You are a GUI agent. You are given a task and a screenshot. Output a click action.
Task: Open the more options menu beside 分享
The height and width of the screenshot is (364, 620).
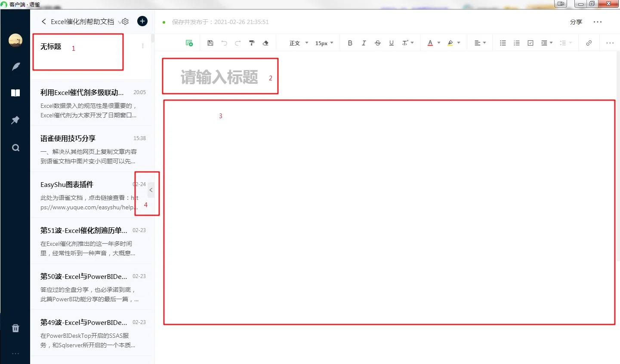tap(598, 22)
